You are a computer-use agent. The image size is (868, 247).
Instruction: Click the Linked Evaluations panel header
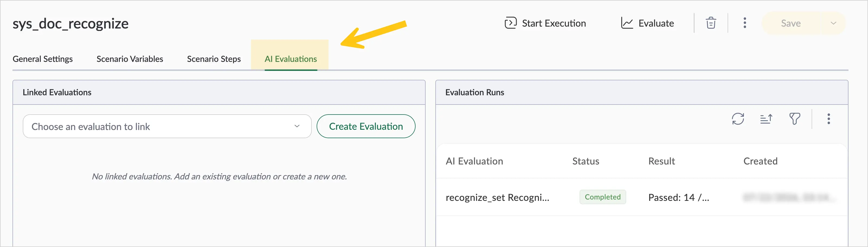[x=219, y=93]
